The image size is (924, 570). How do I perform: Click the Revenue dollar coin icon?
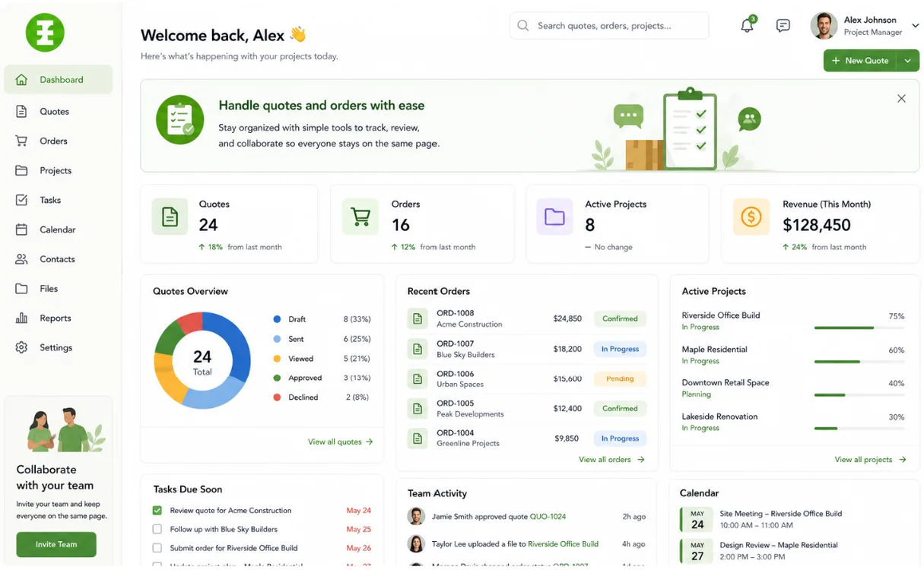[x=751, y=217]
